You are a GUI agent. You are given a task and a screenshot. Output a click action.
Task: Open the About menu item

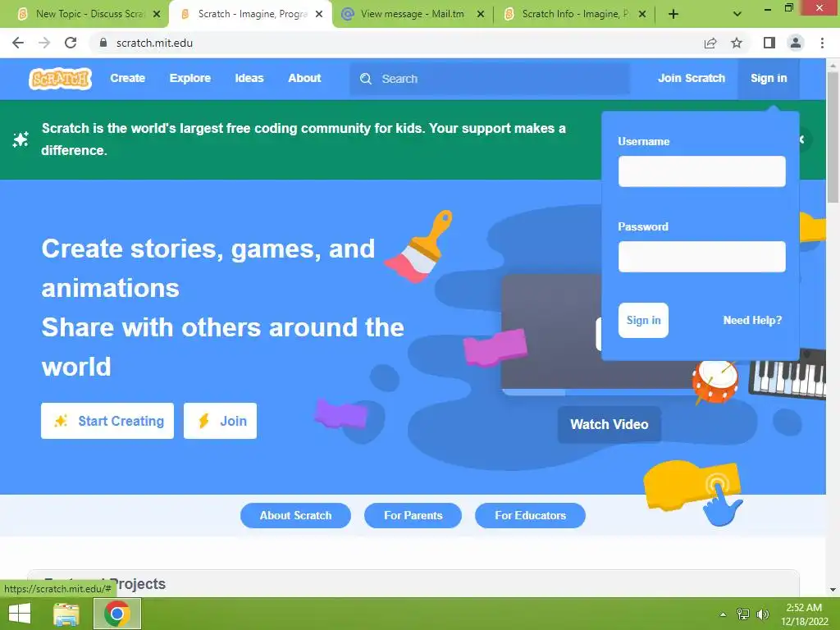point(304,78)
